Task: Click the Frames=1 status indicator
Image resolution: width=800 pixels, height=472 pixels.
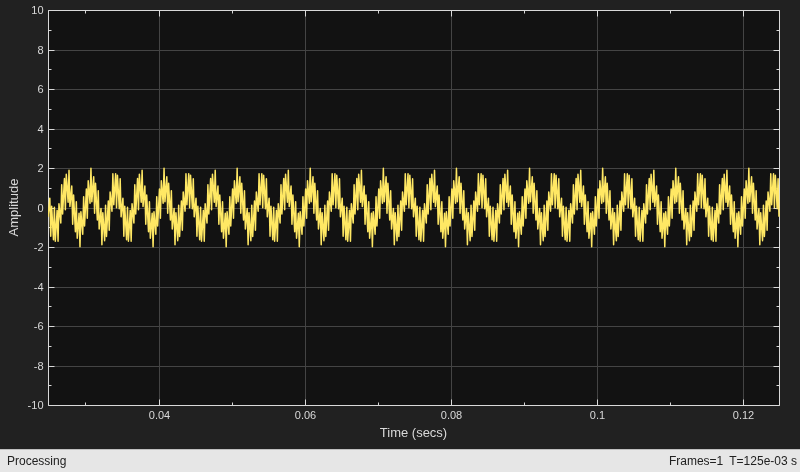Action: click(695, 461)
